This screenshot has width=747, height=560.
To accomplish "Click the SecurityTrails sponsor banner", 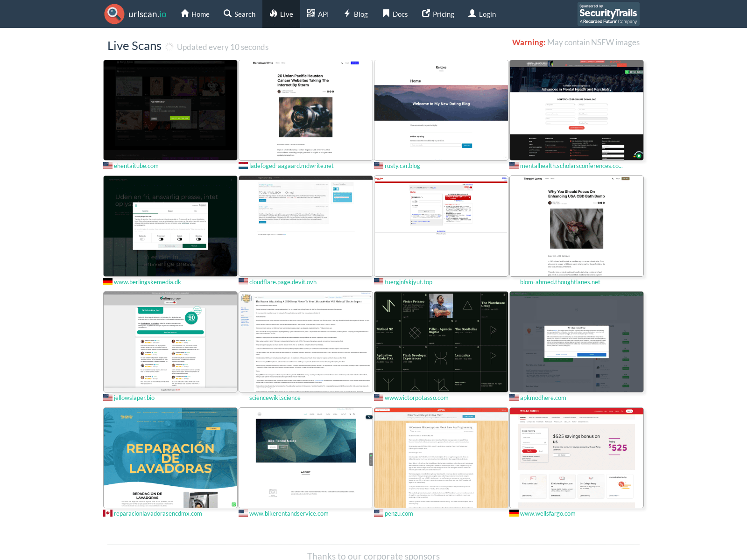I will click(x=608, y=14).
